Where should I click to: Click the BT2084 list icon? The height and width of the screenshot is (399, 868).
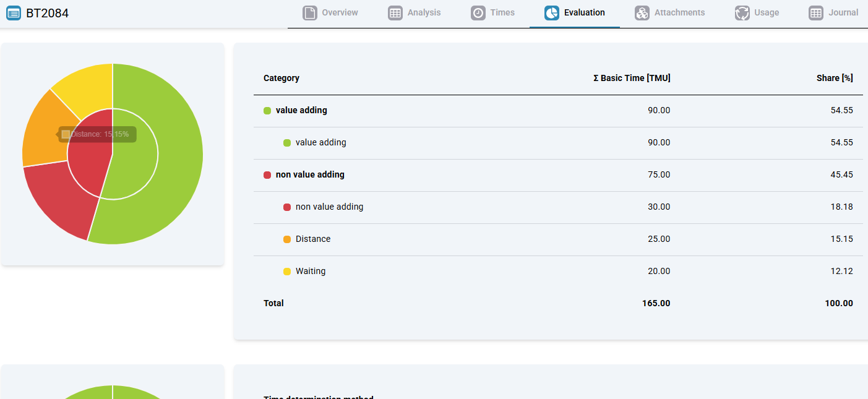(x=14, y=13)
